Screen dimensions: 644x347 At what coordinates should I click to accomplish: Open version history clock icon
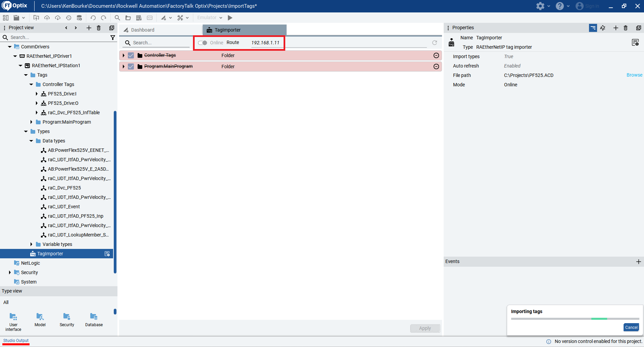[68, 18]
